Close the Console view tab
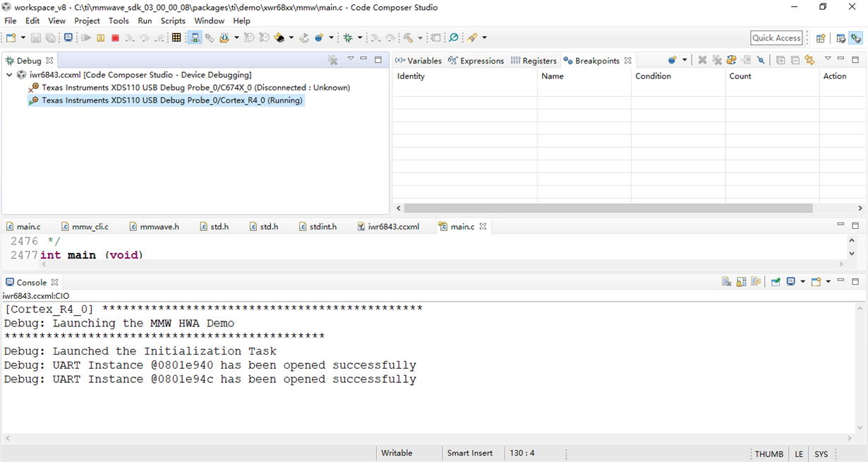This screenshot has height=462, width=868. [54, 282]
